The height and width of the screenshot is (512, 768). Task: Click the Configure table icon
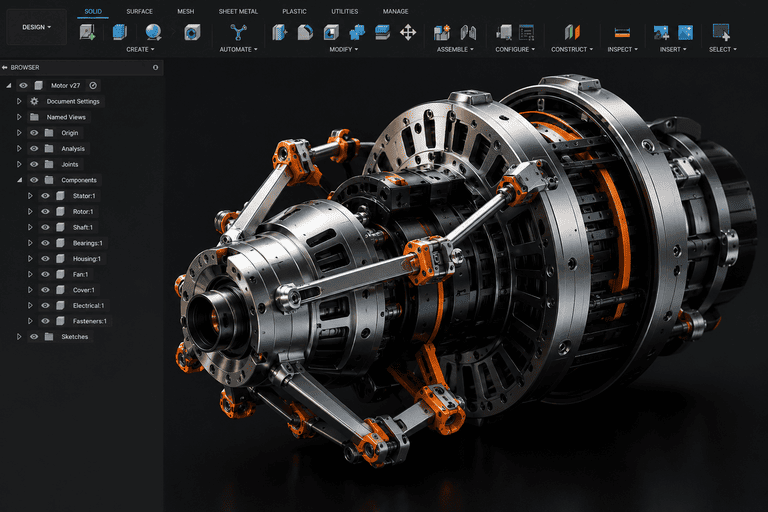click(x=527, y=32)
